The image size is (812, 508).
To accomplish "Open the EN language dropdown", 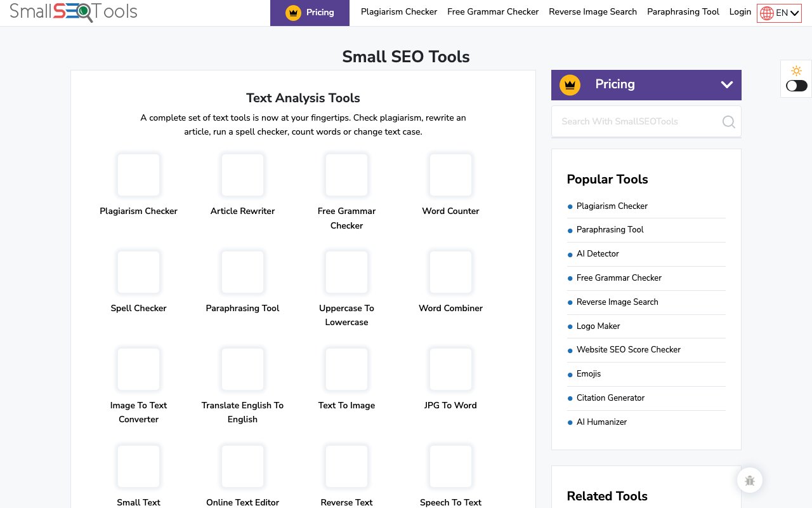I will 779,13.
